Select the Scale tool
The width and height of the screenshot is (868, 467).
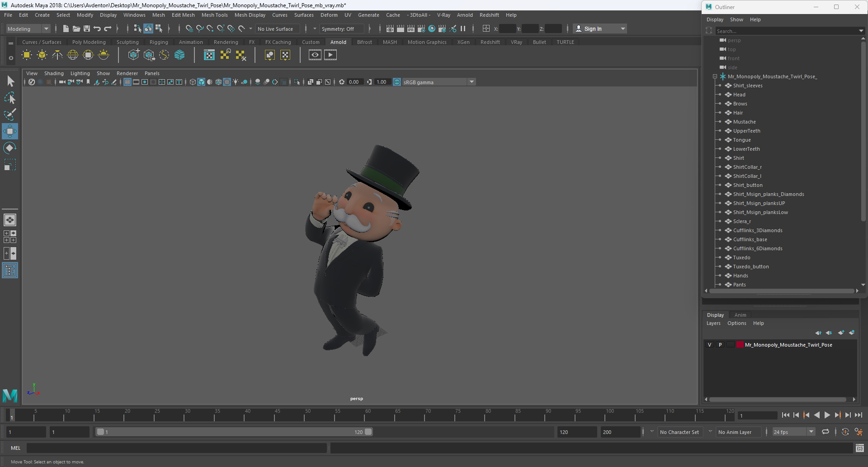(x=10, y=165)
